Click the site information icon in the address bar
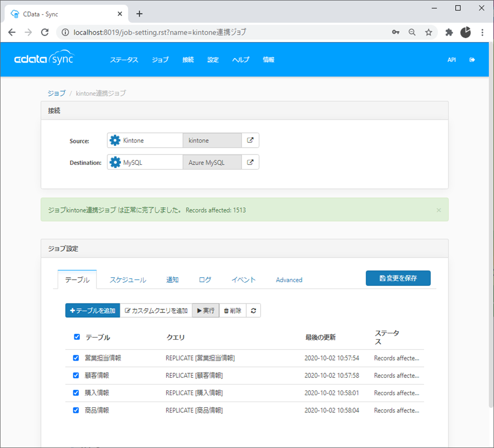 (65, 32)
